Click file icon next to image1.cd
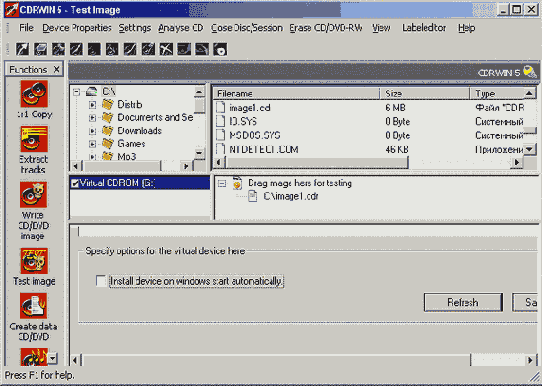Viewport: 542px width, 386px height. [221, 107]
